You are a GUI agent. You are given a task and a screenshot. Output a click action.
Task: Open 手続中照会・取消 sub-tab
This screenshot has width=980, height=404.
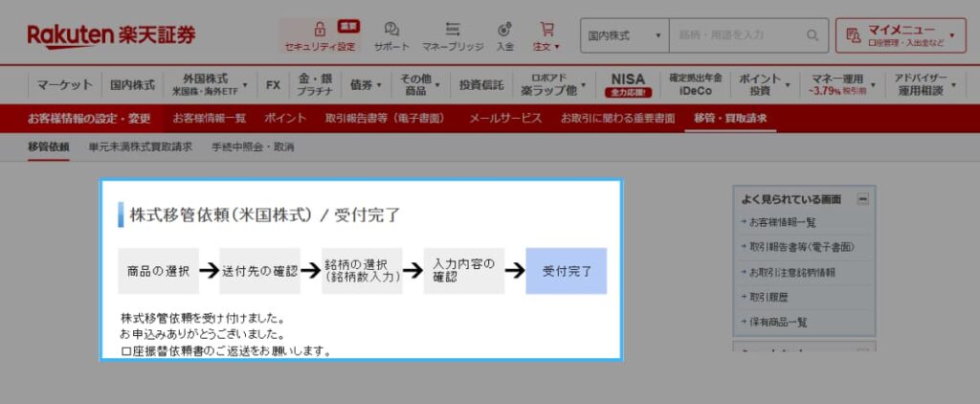click(x=253, y=147)
